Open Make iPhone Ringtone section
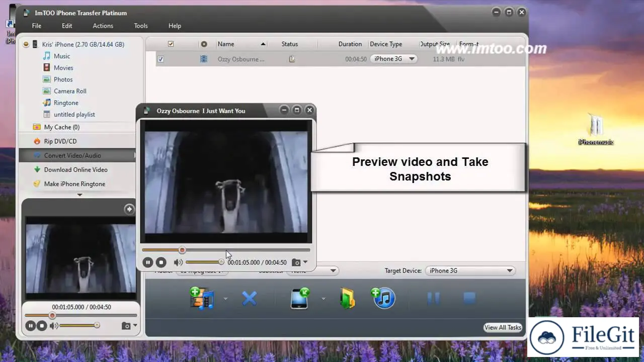 [x=74, y=184]
